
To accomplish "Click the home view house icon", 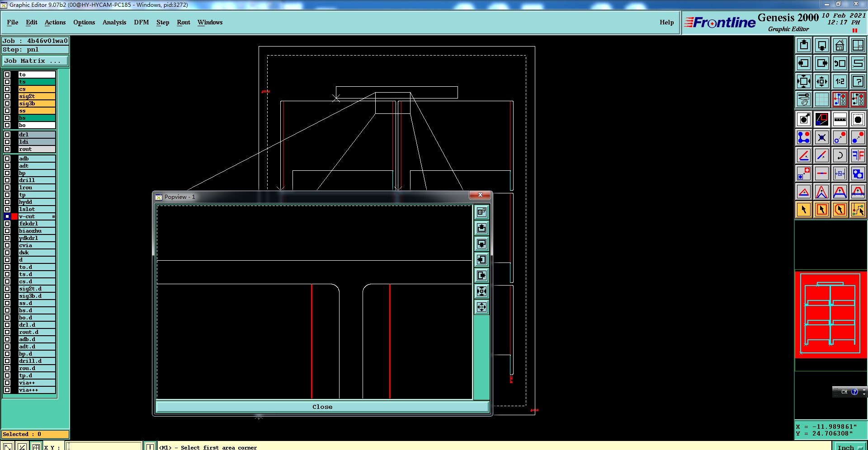I will 840,45.
